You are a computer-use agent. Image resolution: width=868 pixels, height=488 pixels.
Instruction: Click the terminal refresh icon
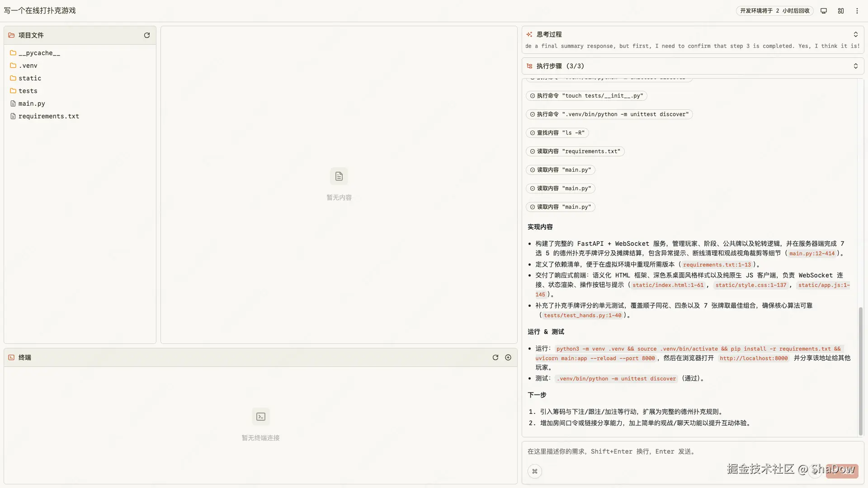tap(495, 357)
